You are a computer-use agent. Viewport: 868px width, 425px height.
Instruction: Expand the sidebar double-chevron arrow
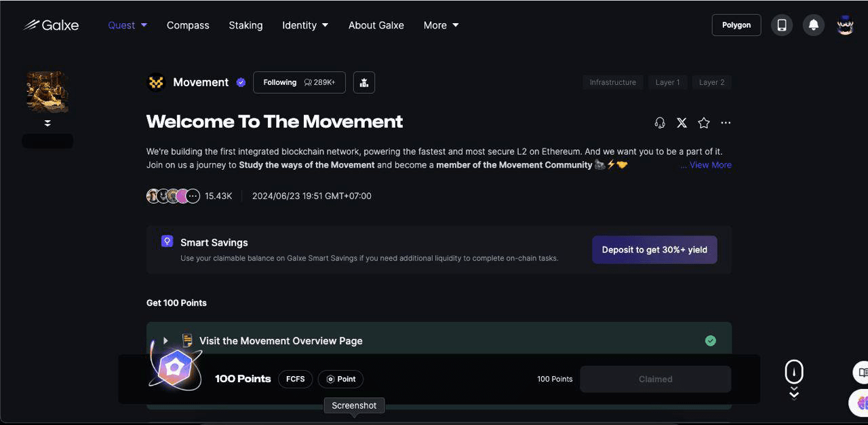pos(47,123)
